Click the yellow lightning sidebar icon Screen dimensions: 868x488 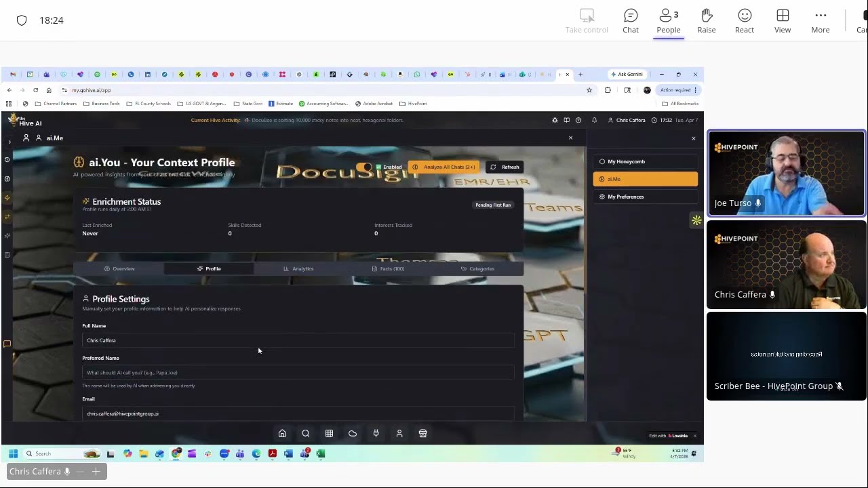pyautogui.click(x=7, y=198)
